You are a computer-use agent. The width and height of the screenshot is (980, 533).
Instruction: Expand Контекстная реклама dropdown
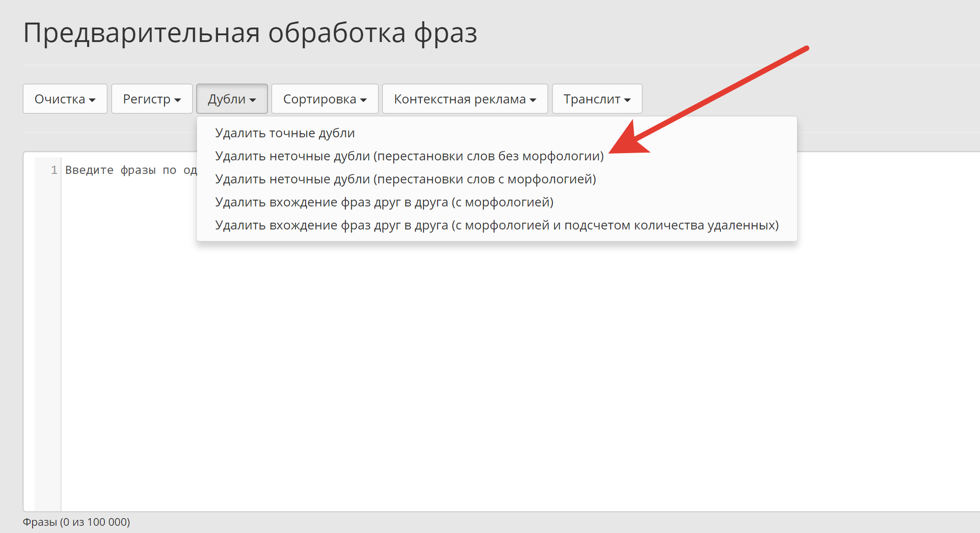(x=465, y=99)
